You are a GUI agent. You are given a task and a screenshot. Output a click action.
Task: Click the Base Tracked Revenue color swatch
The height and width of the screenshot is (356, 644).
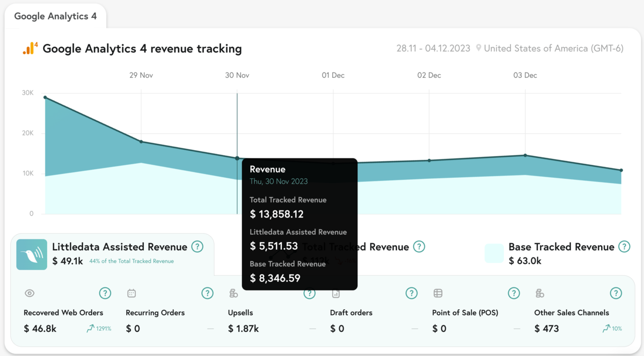point(494,253)
